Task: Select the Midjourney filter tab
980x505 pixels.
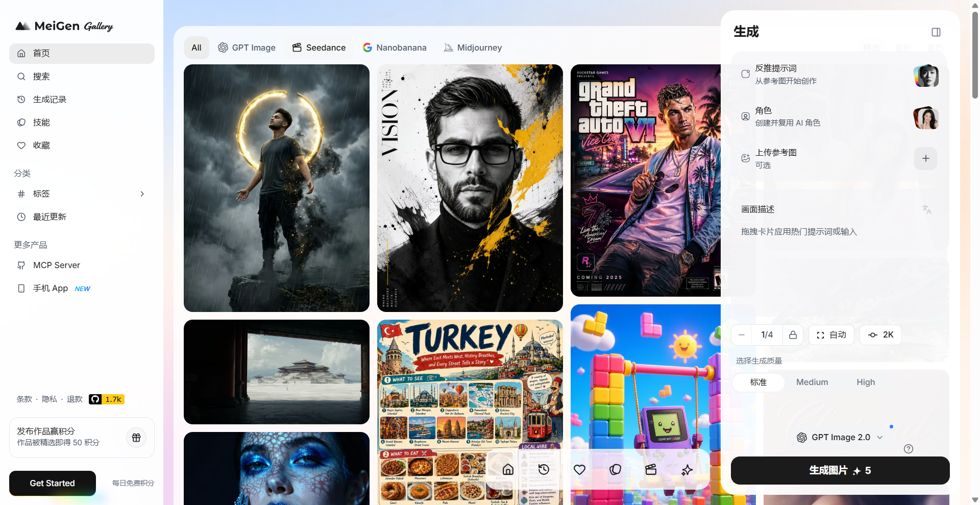Action: 473,47
